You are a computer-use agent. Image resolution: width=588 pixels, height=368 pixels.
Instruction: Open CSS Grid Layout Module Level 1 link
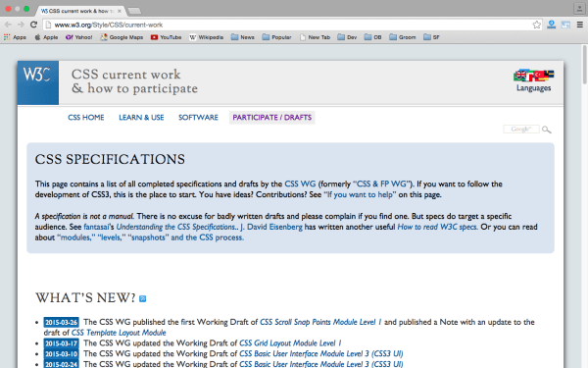290,343
